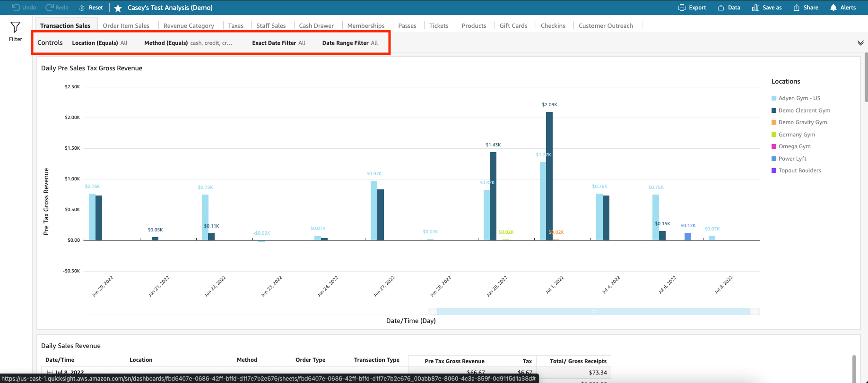The image size is (868, 383).
Task: Click the Alerts button label
Action: (848, 8)
